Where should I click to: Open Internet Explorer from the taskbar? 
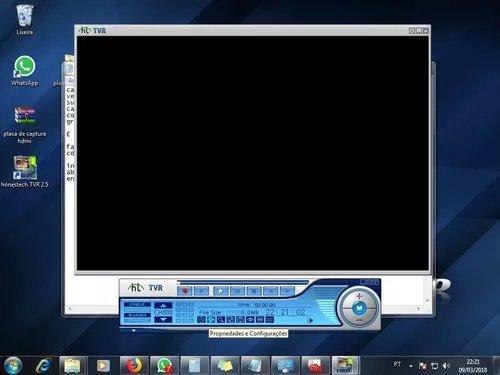[43, 366]
